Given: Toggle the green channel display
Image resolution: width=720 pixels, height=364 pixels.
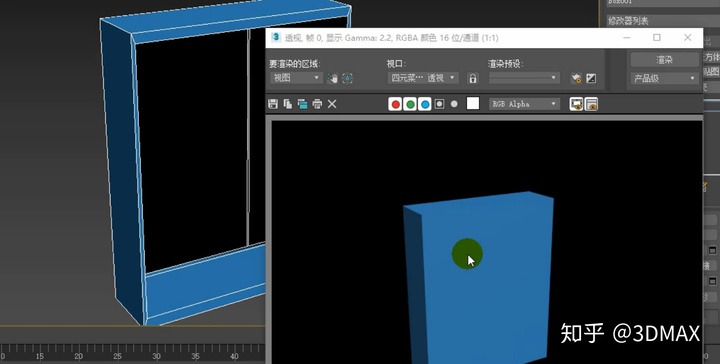Looking at the screenshot, I should (x=410, y=104).
